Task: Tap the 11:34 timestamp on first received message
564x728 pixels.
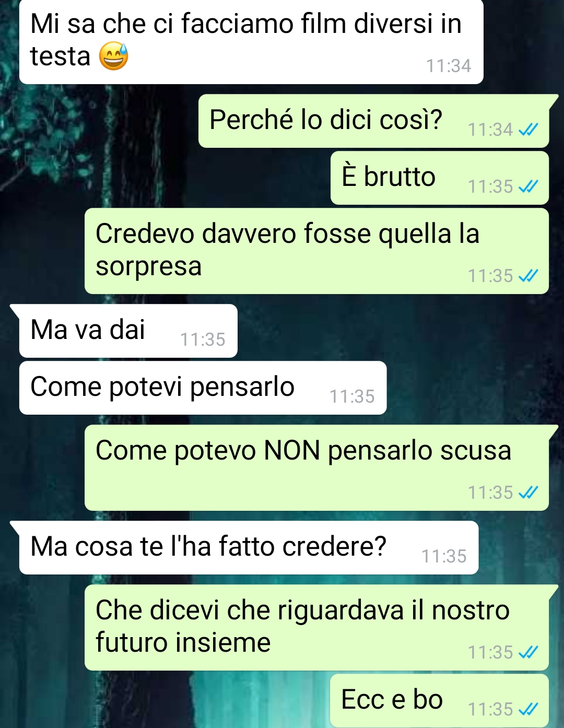Action: tap(449, 66)
